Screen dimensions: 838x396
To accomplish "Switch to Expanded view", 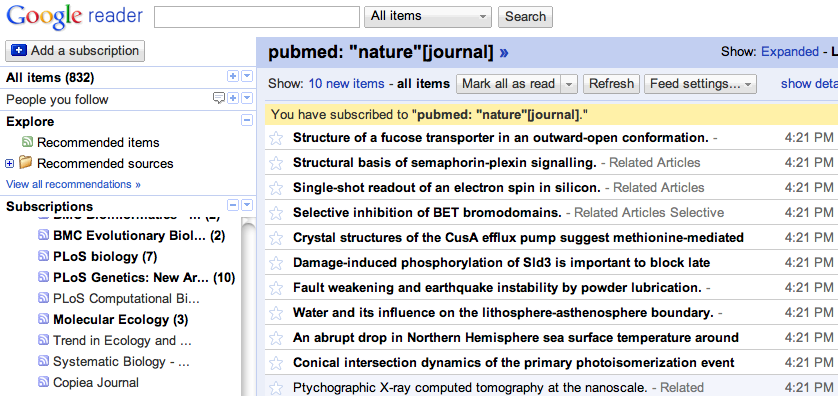I will pyautogui.click(x=790, y=52).
